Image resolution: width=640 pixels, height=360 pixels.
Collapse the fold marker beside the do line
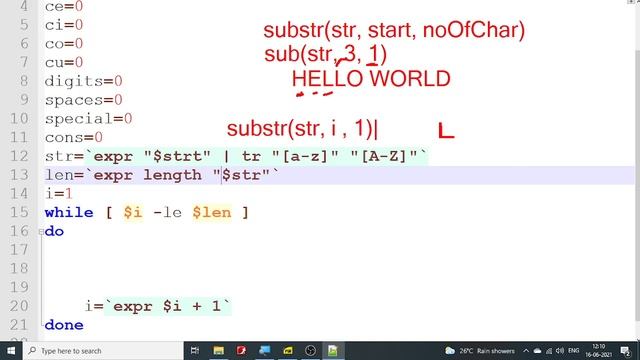click(x=41, y=232)
